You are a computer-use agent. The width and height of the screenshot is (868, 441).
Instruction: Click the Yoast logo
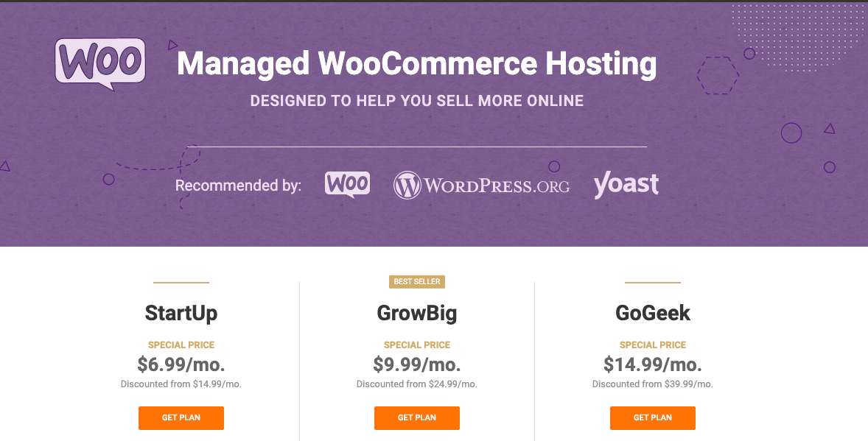pos(626,184)
